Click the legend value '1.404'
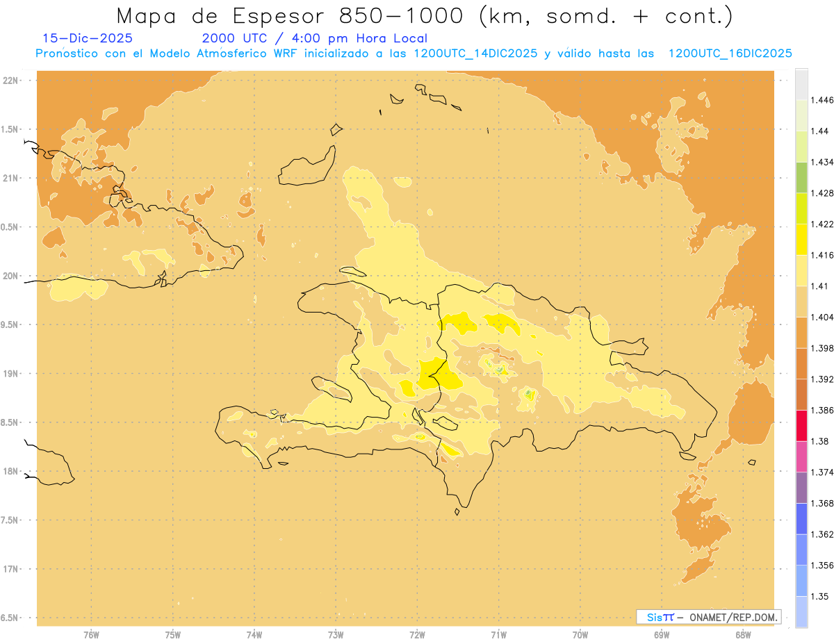This screenshot has width=834, height=644. [x=822, y=317]
